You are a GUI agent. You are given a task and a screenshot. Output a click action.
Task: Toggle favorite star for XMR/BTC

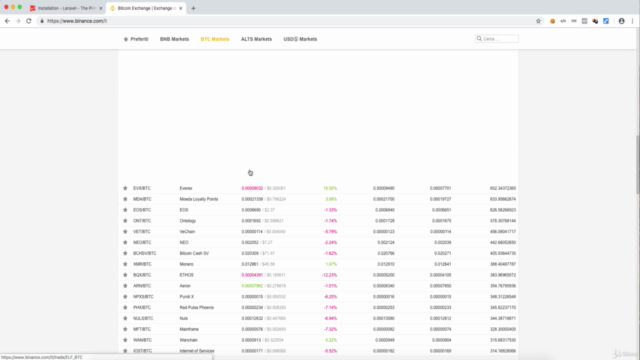tap(125, 264)
